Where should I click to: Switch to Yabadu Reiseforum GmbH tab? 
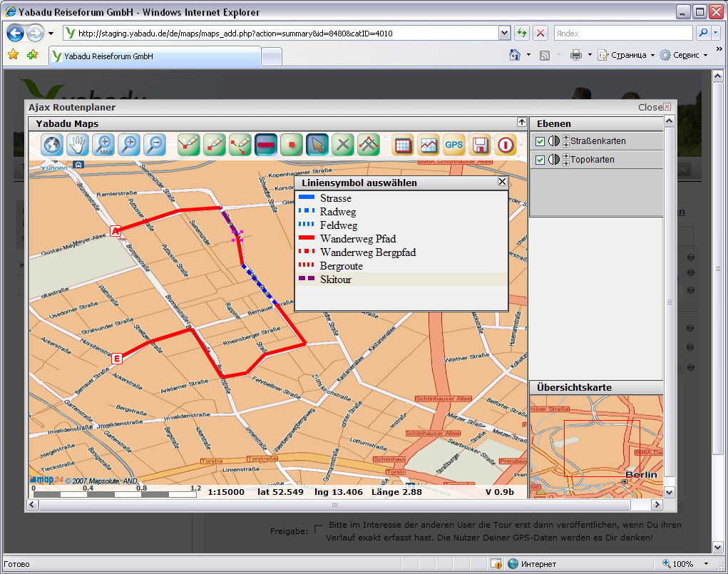[x=155, y=56]
